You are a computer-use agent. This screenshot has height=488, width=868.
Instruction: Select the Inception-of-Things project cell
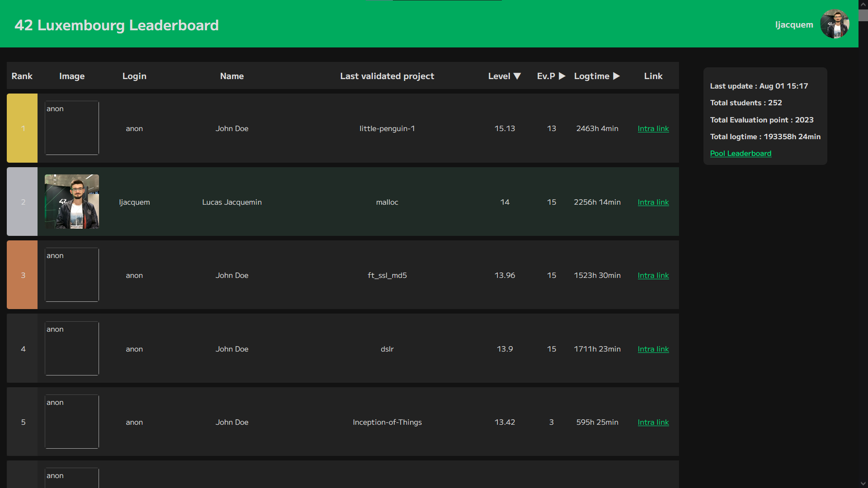coord(387,422)
